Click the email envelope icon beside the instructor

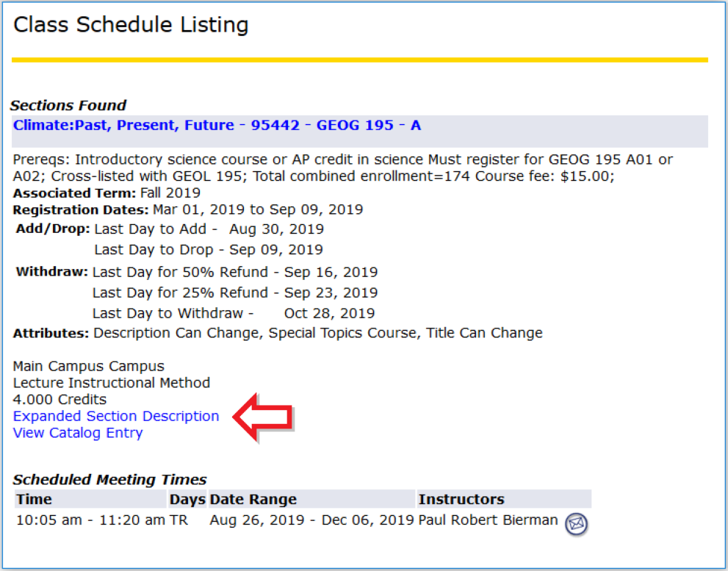click(577, 523)
